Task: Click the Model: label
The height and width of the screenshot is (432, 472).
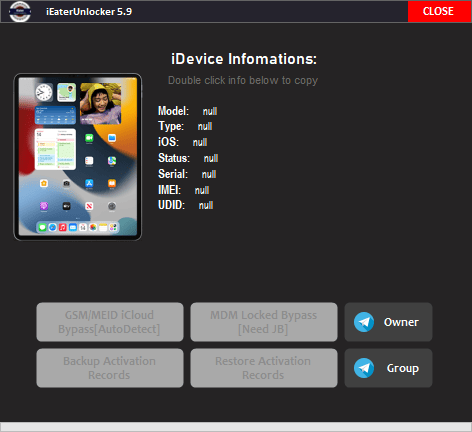Action: (x=173, y=111)
